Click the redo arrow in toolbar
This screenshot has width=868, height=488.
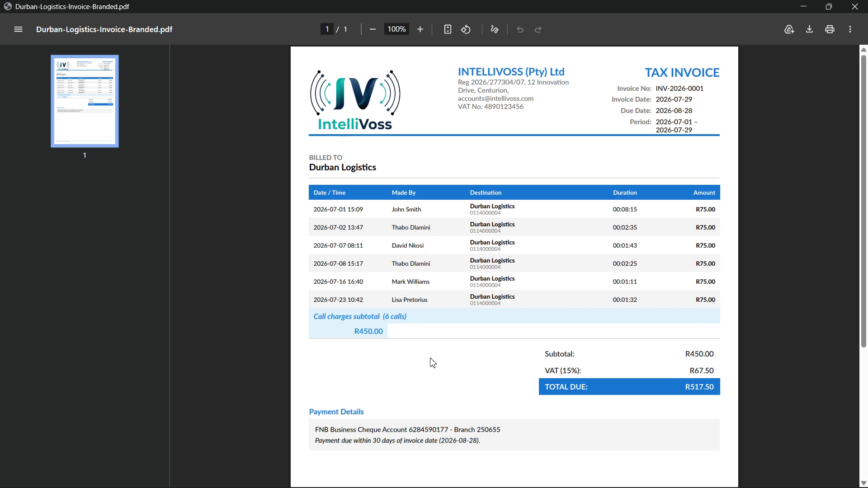(x=538, y=29)
